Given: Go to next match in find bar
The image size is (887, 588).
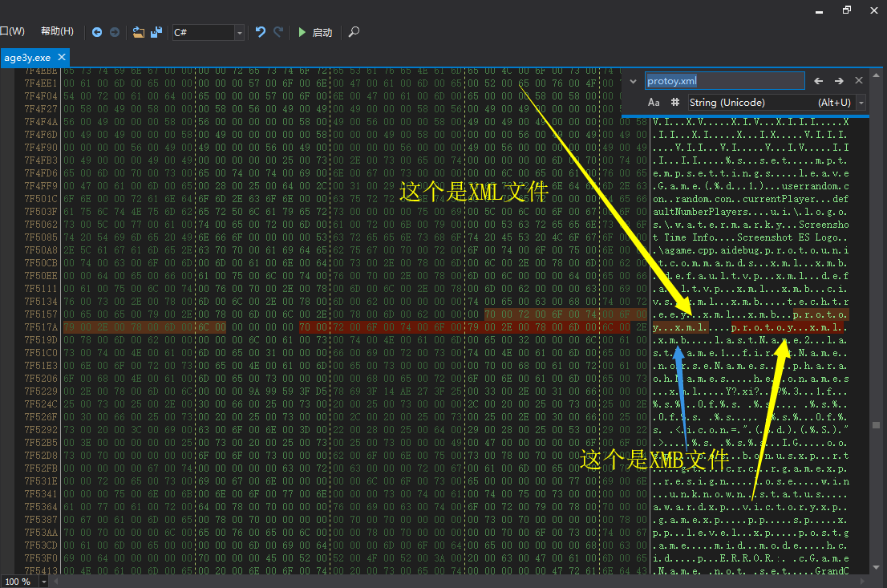Looking at the screenshot, I should coord(839,81).
